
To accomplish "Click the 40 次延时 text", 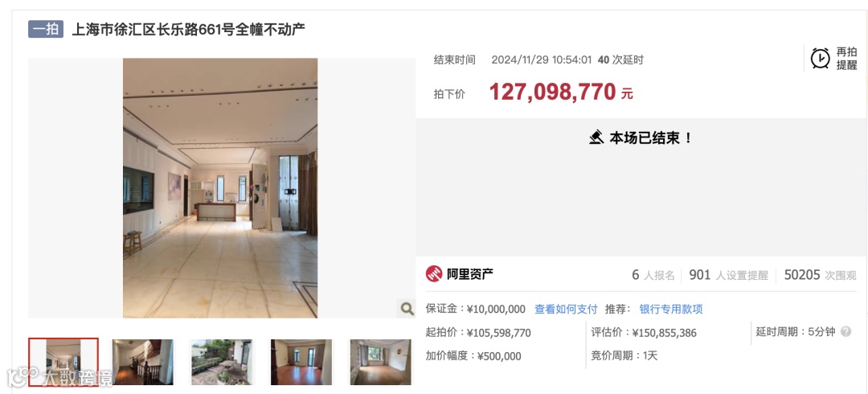I will coord(620,60).
